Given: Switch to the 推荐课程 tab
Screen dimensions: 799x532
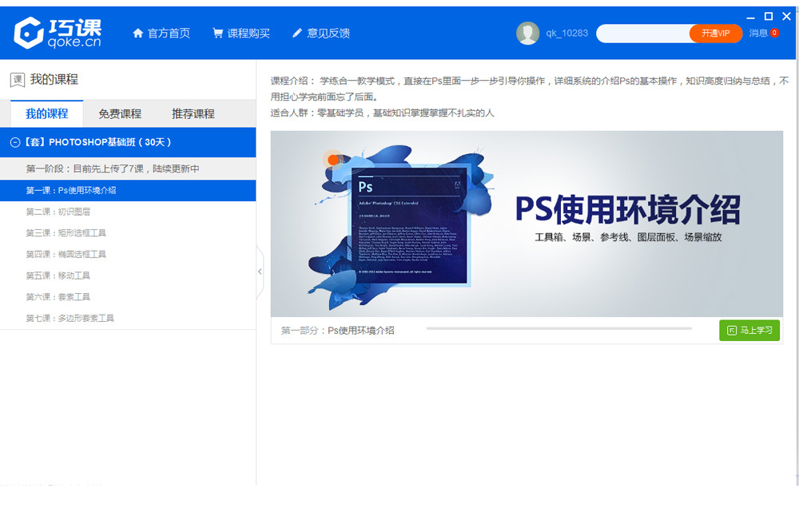Looking at the screenshot, I should (x=193, y=113).
